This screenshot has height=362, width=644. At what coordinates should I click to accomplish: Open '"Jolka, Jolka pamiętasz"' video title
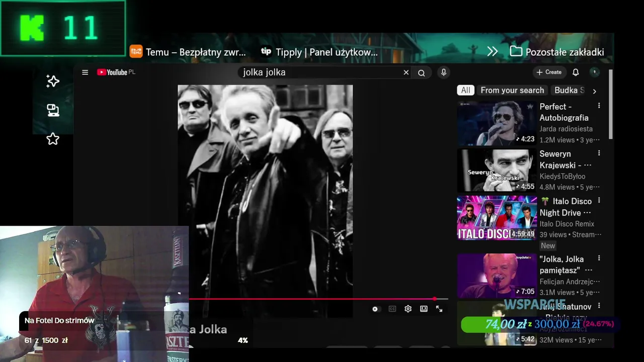(x=566, y=264)
